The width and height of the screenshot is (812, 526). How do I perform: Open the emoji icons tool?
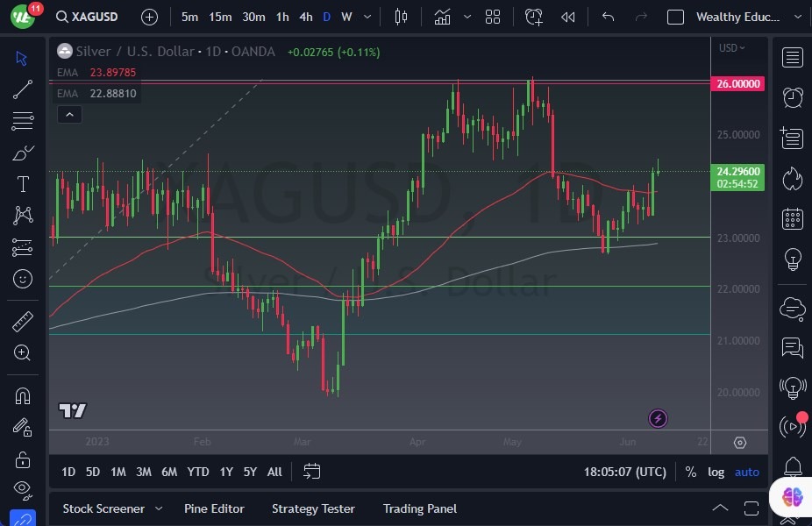(22, 279)
